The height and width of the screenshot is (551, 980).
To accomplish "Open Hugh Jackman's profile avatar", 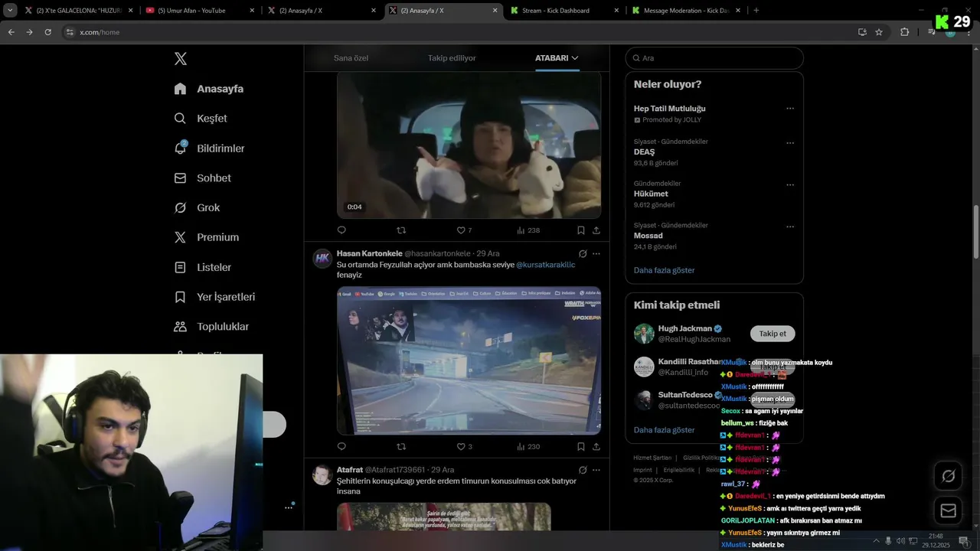I will click(644, 334).
